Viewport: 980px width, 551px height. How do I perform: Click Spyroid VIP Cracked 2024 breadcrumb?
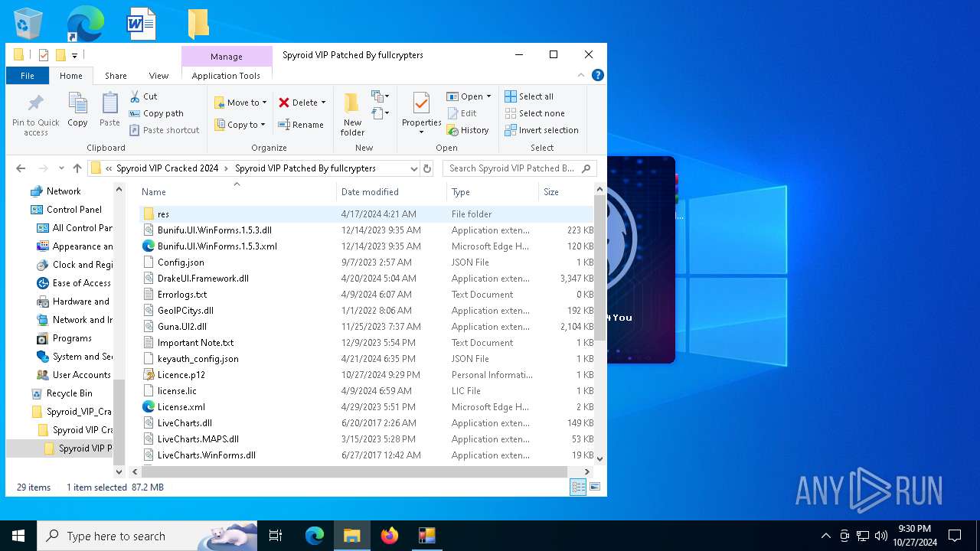(168, 168)
